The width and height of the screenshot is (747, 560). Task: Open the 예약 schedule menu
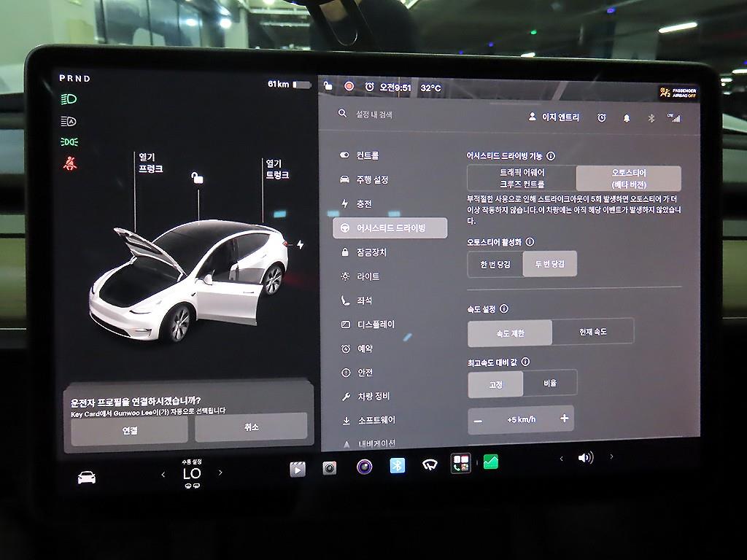357,349
